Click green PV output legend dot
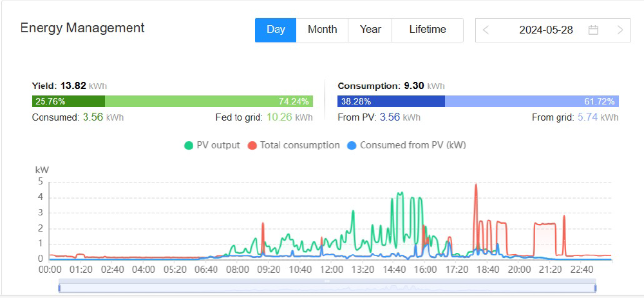Viewport: 644px width, 298px height. (x=189, y=145)
